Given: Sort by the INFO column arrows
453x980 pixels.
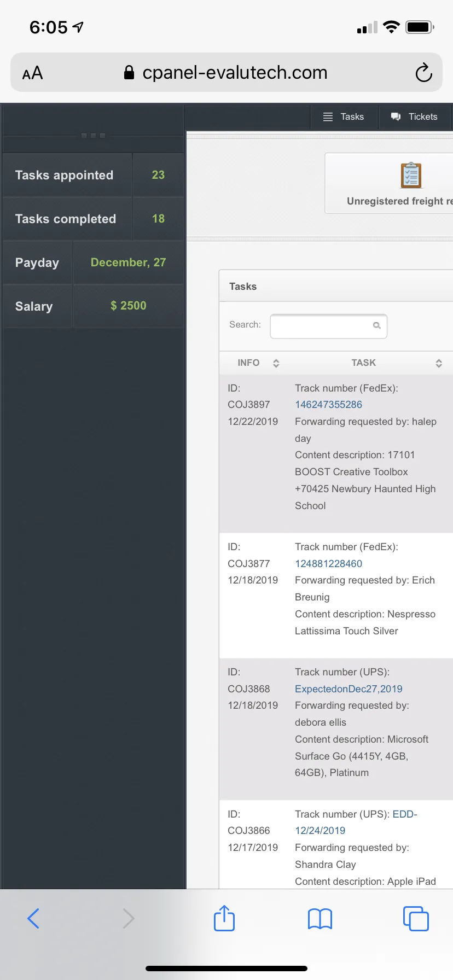Looking at the screenshot, I should pos(276,363).
